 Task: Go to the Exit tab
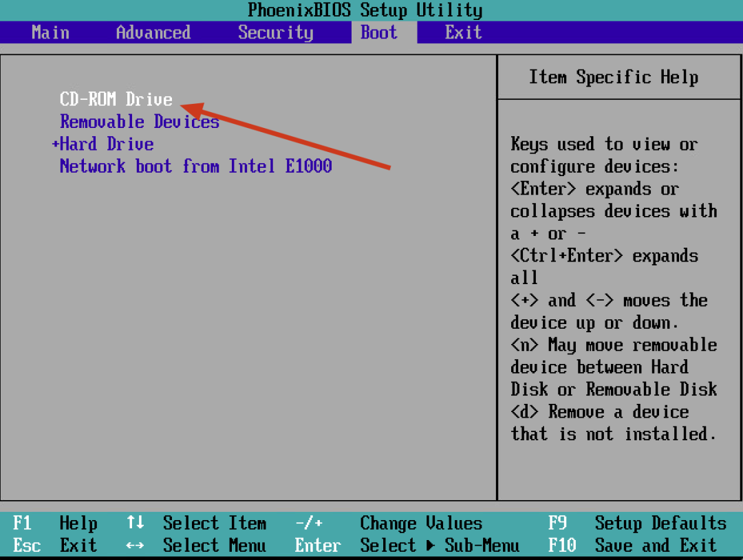[463, 33]
